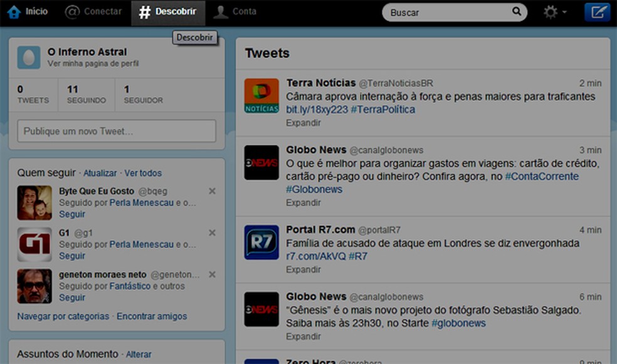Open bit.ly/18xy223 link
617x364 pixels.
(x=317, y=109)
